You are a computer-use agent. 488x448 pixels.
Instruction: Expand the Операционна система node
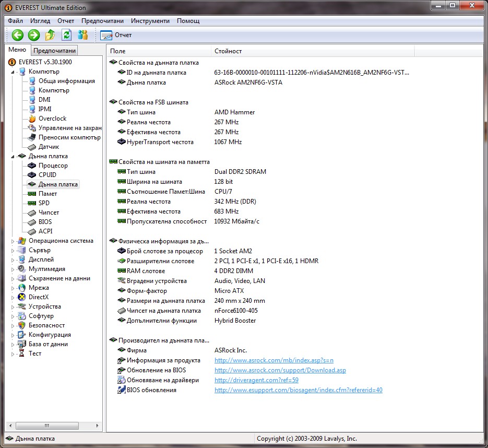click(x=13, y=241)
